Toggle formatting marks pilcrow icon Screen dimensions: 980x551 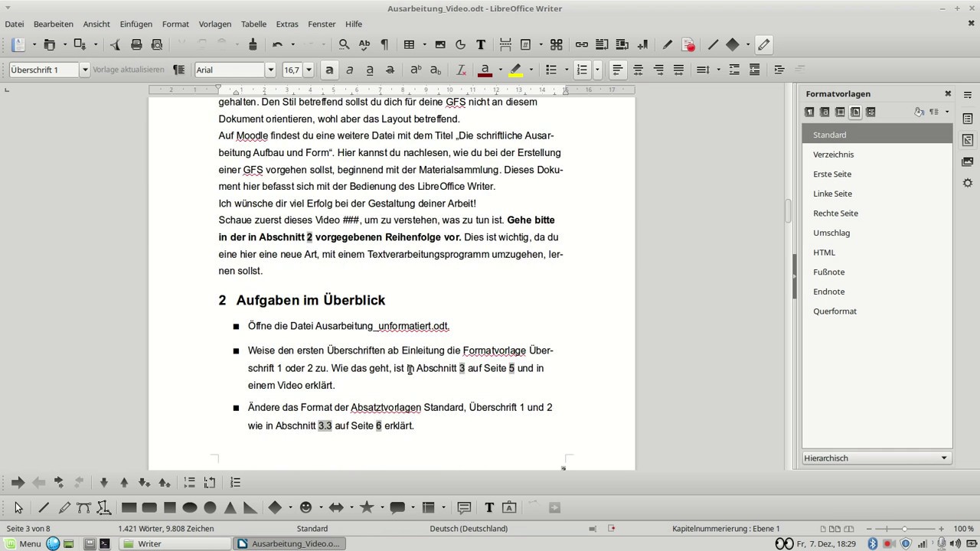pos(384,45)
